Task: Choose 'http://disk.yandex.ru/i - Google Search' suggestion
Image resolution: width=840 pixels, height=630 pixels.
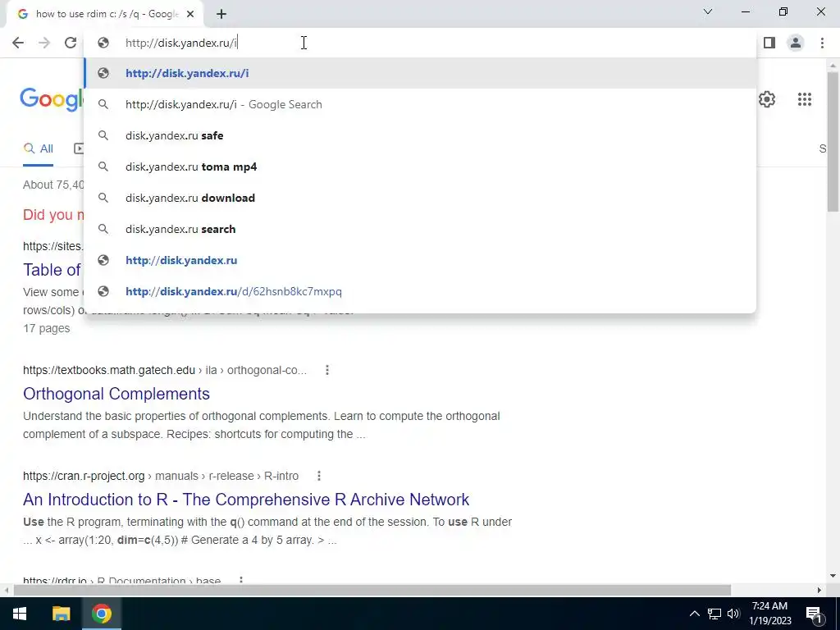Action: (421, 104)
